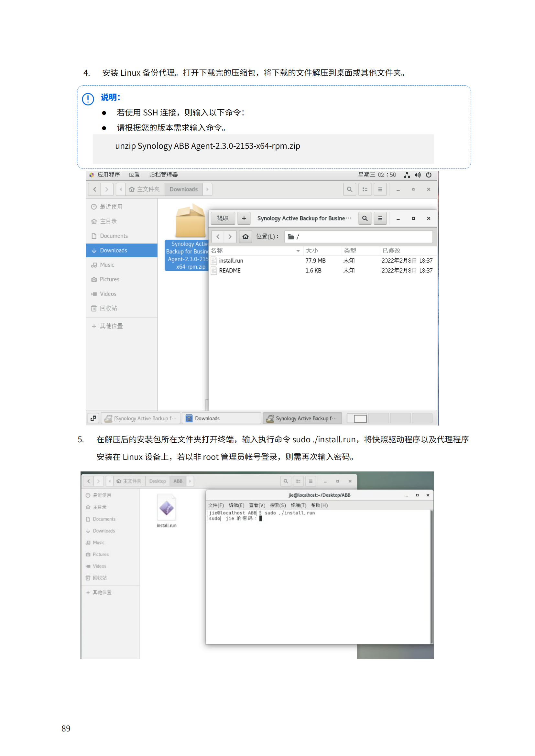
Task: Switch to active Synology Active Backup taskbar item
Action: pos(302,418)
